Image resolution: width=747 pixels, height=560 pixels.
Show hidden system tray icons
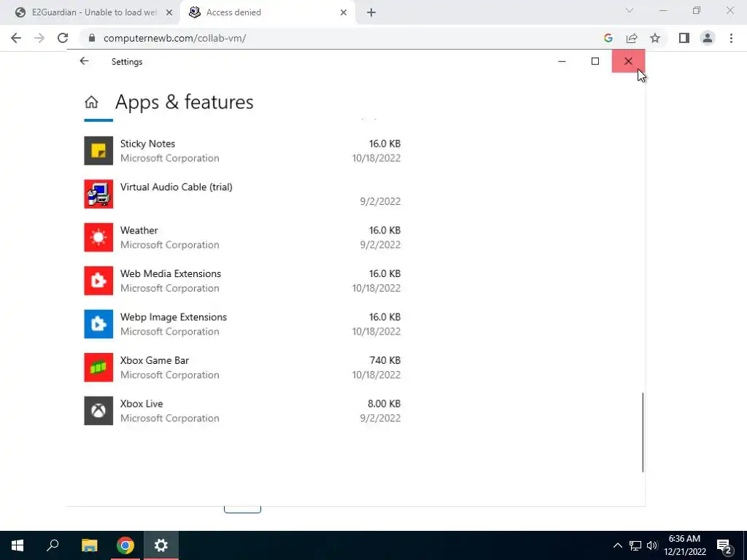[x=617, y=545]
